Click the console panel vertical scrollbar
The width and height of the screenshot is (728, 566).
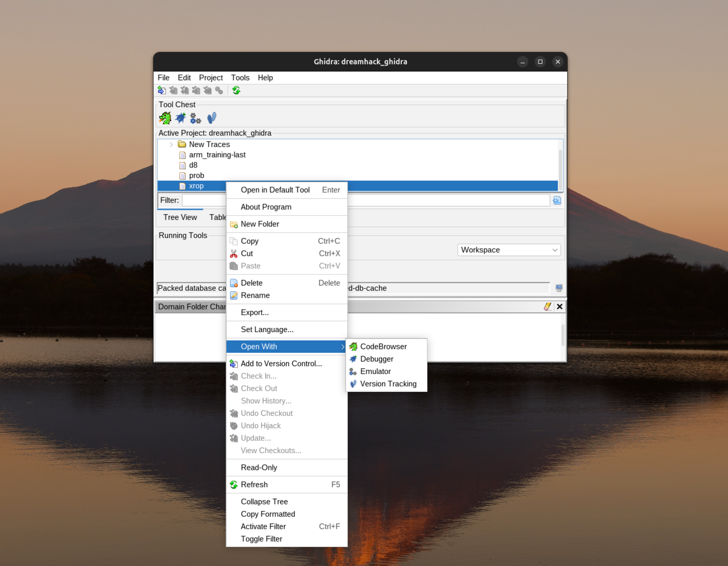(563, 335)
